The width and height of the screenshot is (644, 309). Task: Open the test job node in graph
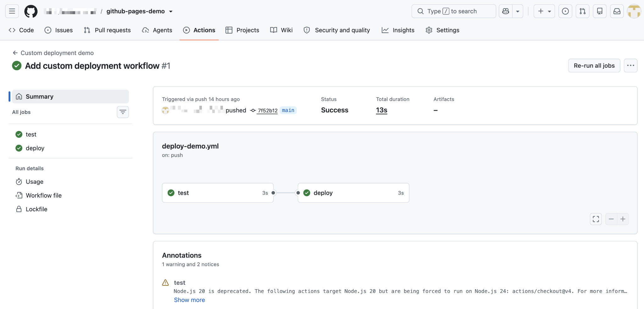click(218, 193)
